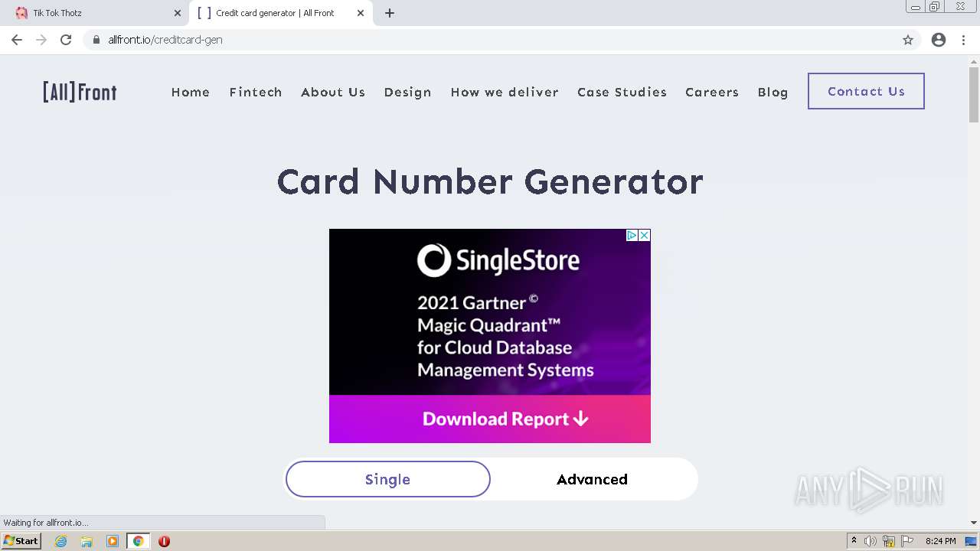Open a new tab with the plus icon
Viewport: 980px width, 551px height.
[x=390, y=13]
